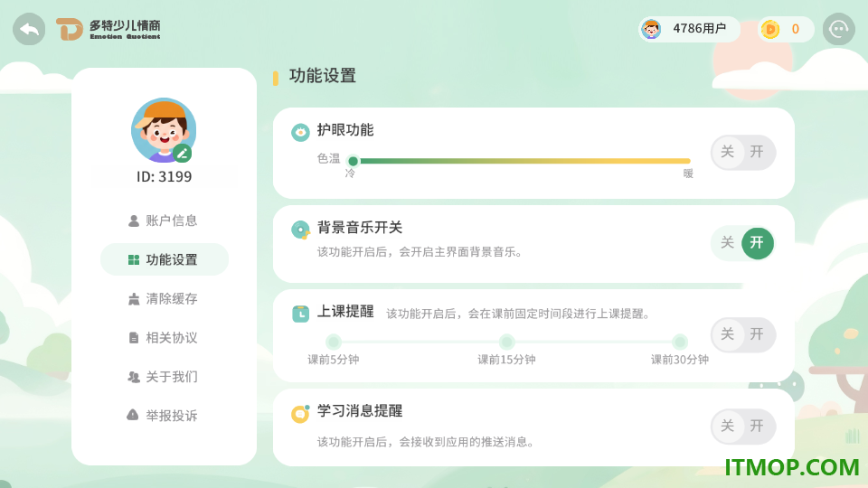The image size is (868, 488).
Task: Open the 4786用户 profile chip
Action: pyautogui.click(x=690, y=29)
